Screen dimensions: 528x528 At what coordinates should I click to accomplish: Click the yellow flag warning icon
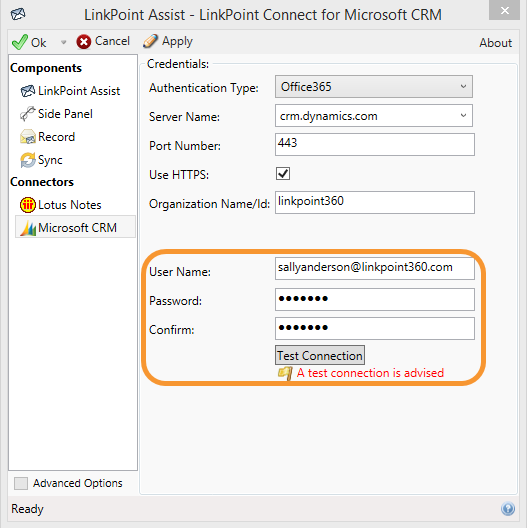tap(285, 373)
